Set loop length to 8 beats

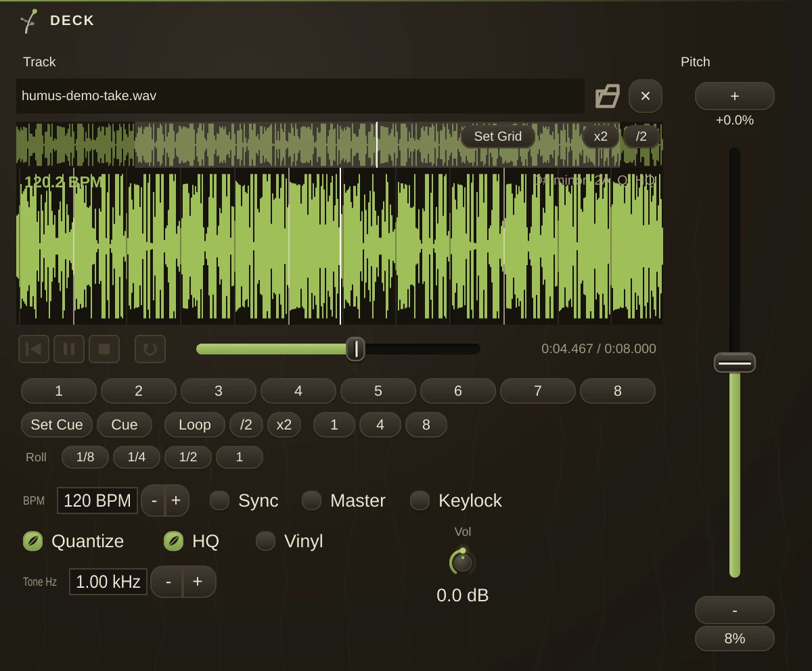426,425
